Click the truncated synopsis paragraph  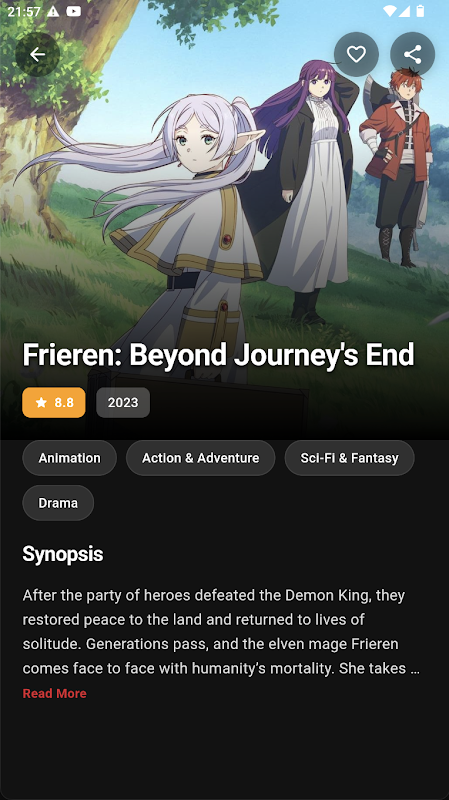click(x=221, y=632)
